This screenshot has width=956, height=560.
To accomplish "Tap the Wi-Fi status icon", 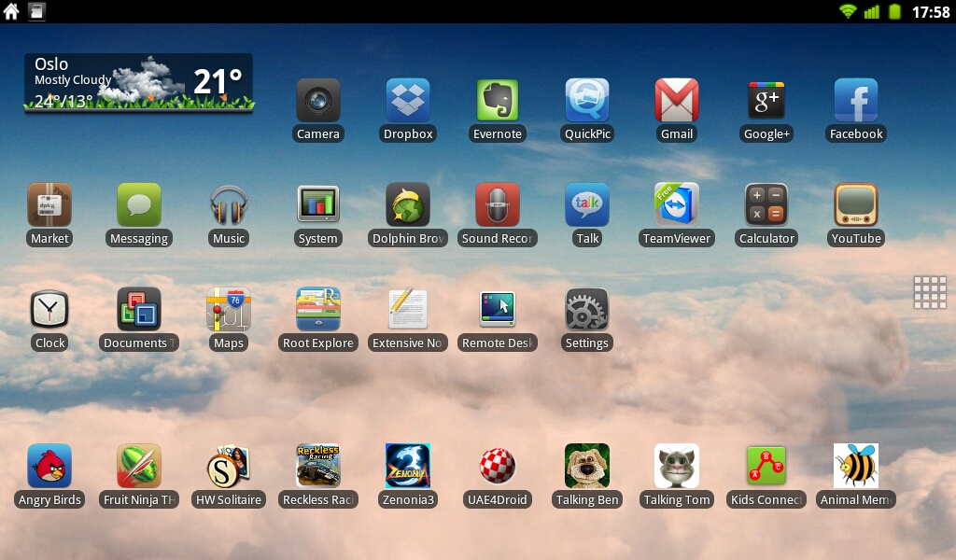I will pos(848,11).
